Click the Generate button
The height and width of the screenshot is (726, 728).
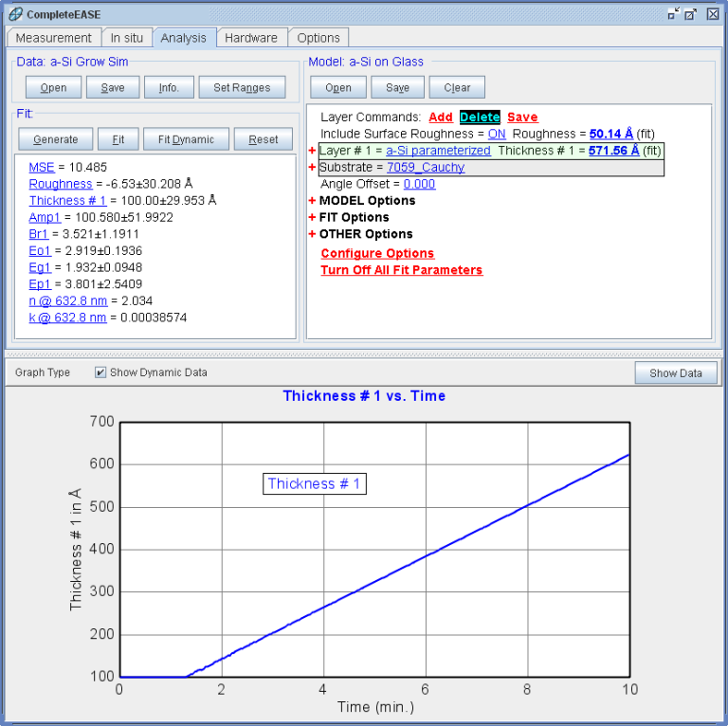(x=55, y=139)
